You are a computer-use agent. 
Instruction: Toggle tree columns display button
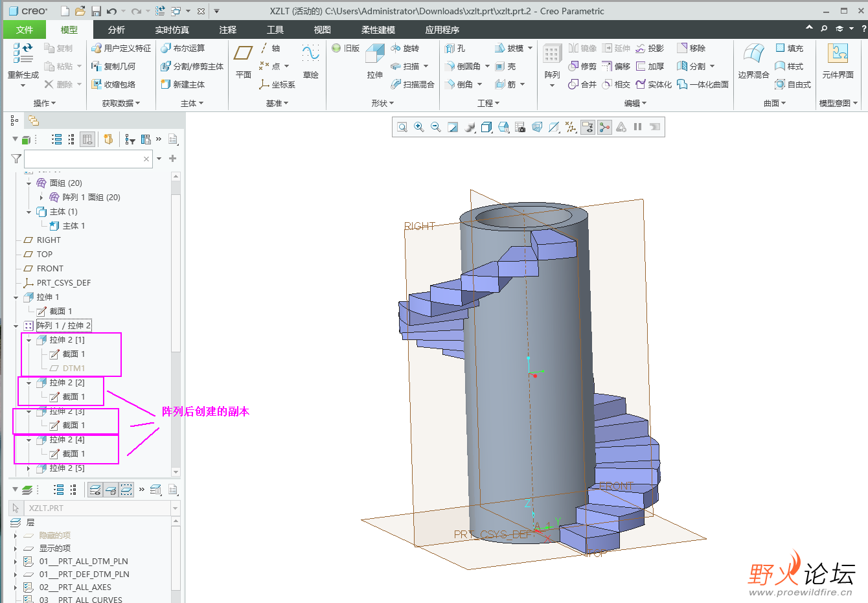pyautogui.click(x=87, y=139)
